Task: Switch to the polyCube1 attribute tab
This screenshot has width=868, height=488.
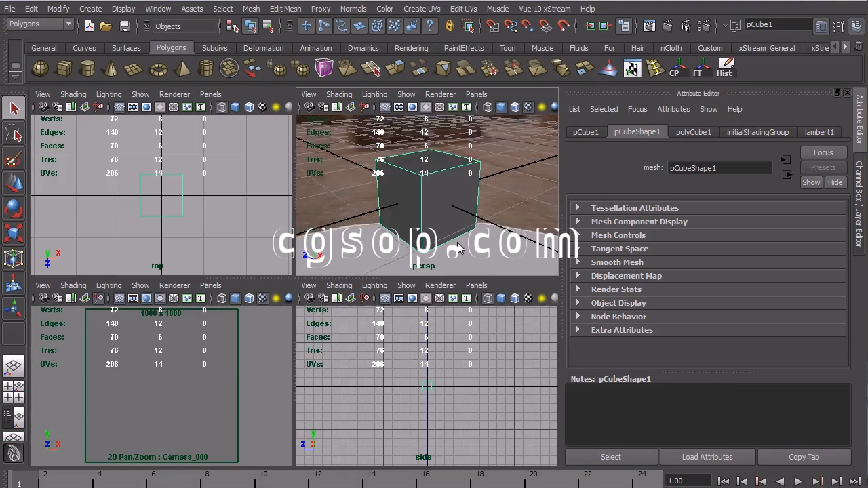Action: pos(693,132)
